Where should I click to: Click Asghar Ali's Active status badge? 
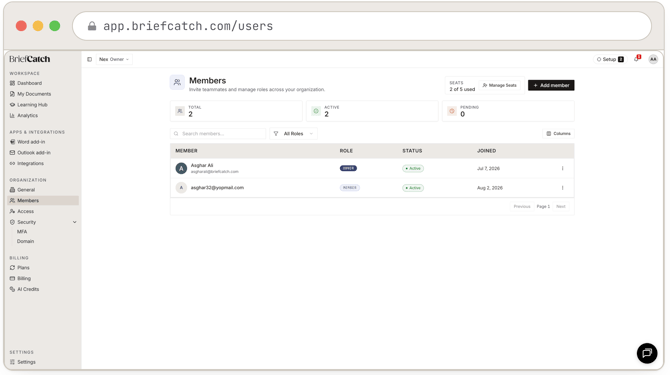413,168
